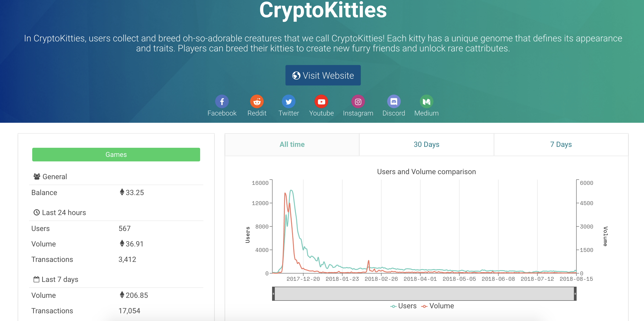Click the Users value 567 row
This screenshot has width=644, height=321.
coord(125,228)
